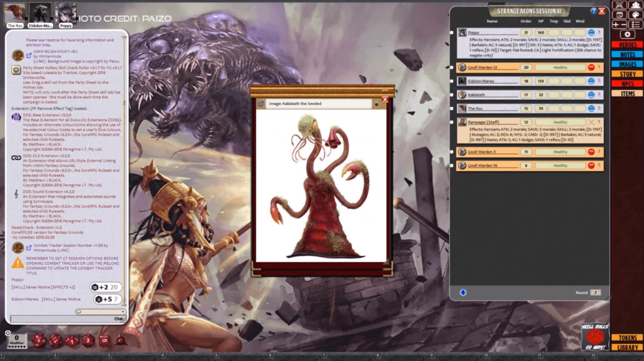Open the Skill Rolls Go Here icon

[595, 336]
